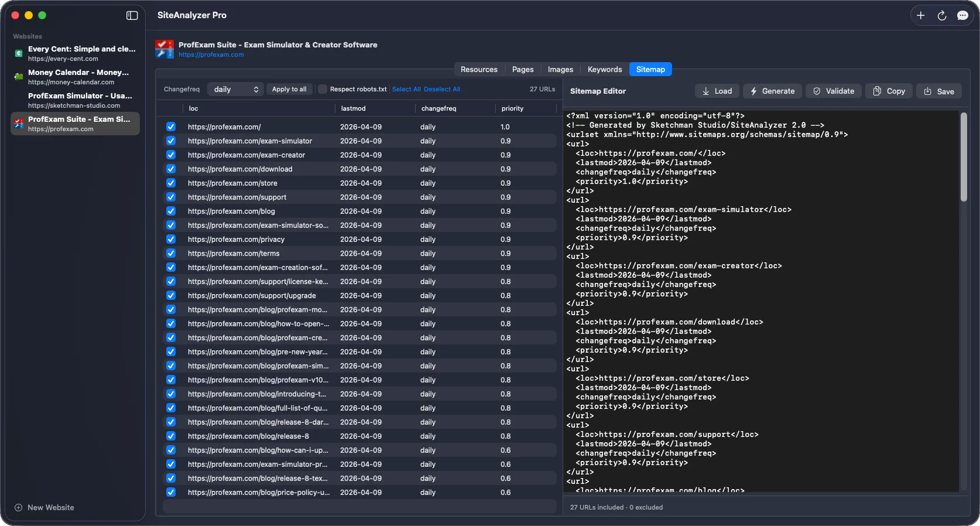Click Every Cent website favicon
This screenshot has height=526, width=980.
(19, 53)
